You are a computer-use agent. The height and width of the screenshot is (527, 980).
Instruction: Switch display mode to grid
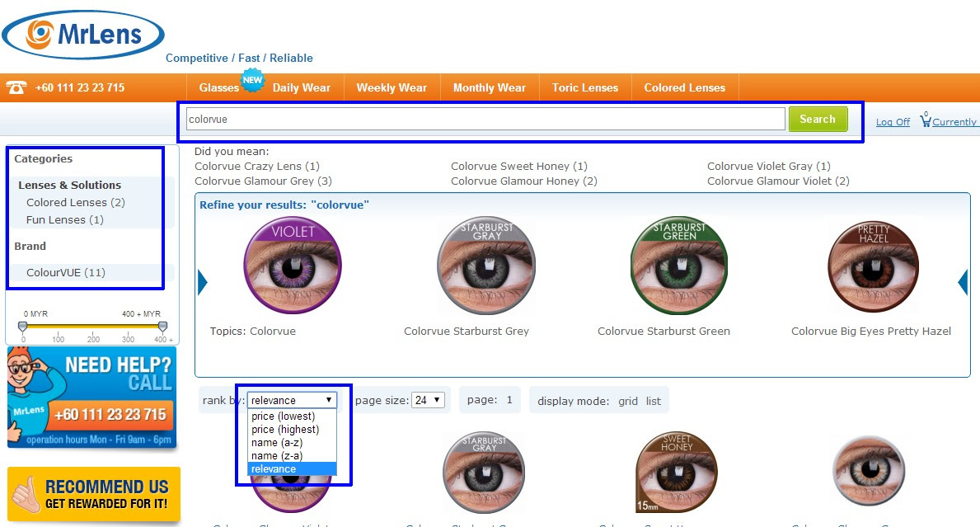tap(628, 401)
